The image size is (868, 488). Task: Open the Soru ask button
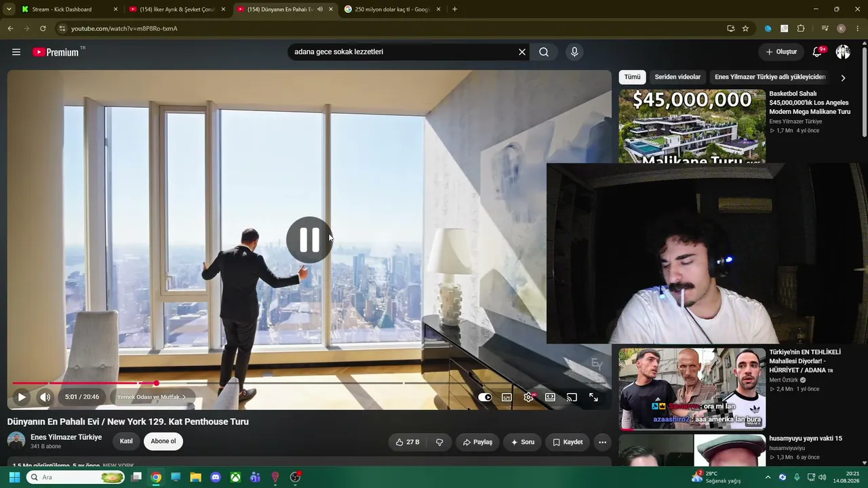point(522,442)
